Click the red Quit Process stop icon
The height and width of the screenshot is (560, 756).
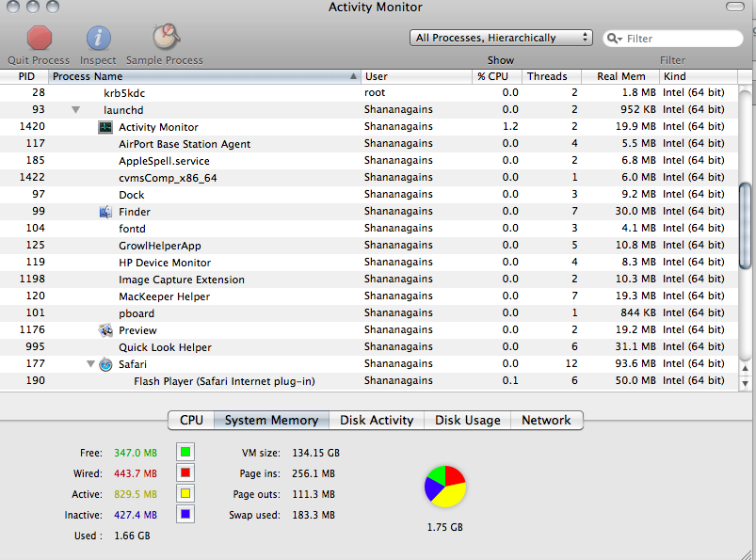tap(39, 38)
